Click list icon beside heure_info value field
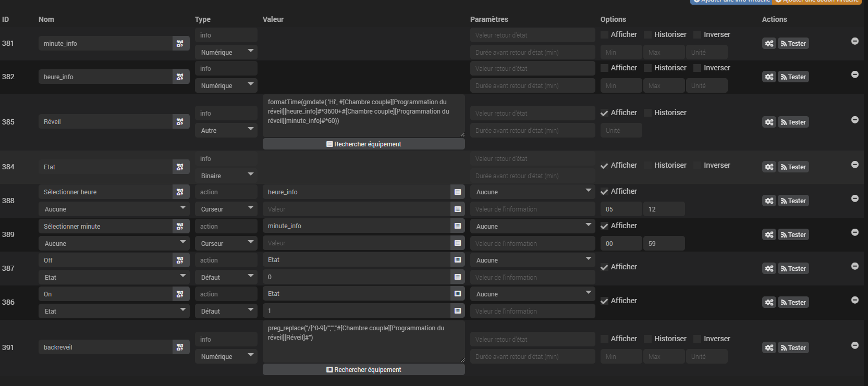 click(458, 192)
